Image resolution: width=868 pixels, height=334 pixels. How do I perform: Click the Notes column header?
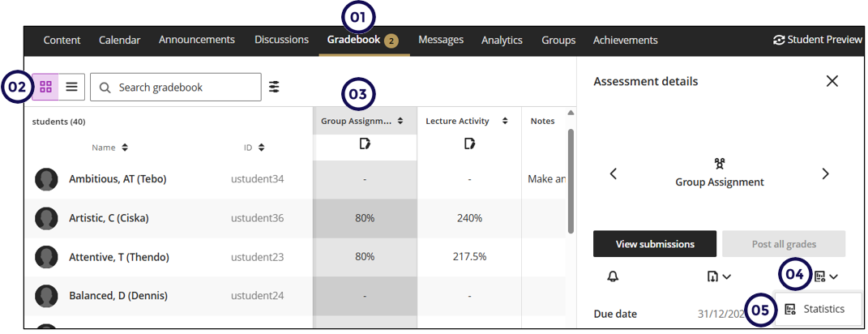pyautogui.click(x=542, y=121)
